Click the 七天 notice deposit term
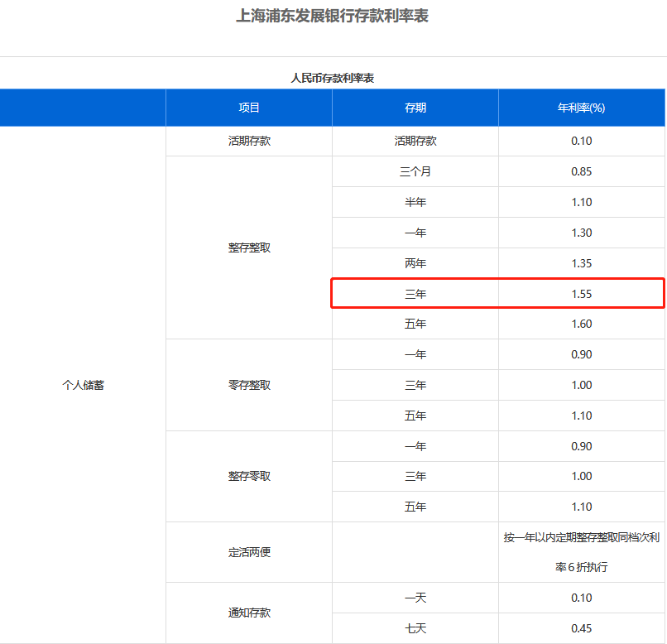This screenshot has height=644, width=667. click(x=415, y=628)
